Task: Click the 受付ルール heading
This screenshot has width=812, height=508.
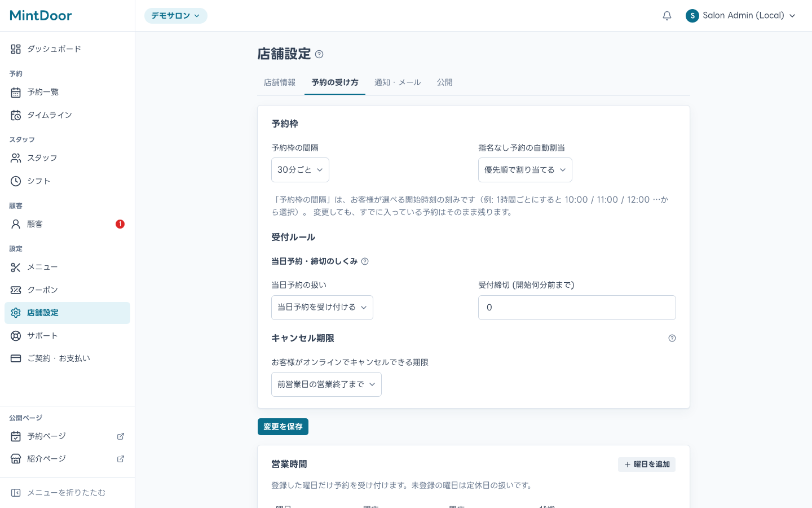Action: coord(293,237)
